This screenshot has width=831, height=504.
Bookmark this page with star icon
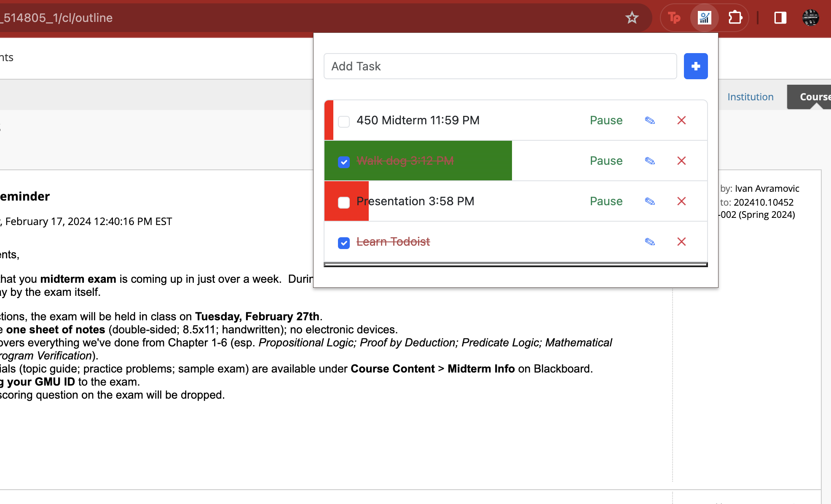pyautogui.click(x=632, y=18)
